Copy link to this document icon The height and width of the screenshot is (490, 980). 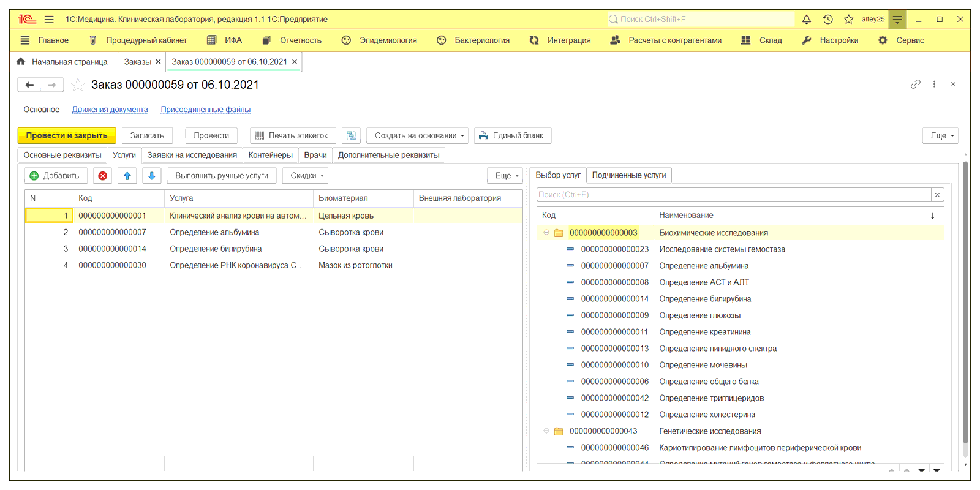point(916,84)
